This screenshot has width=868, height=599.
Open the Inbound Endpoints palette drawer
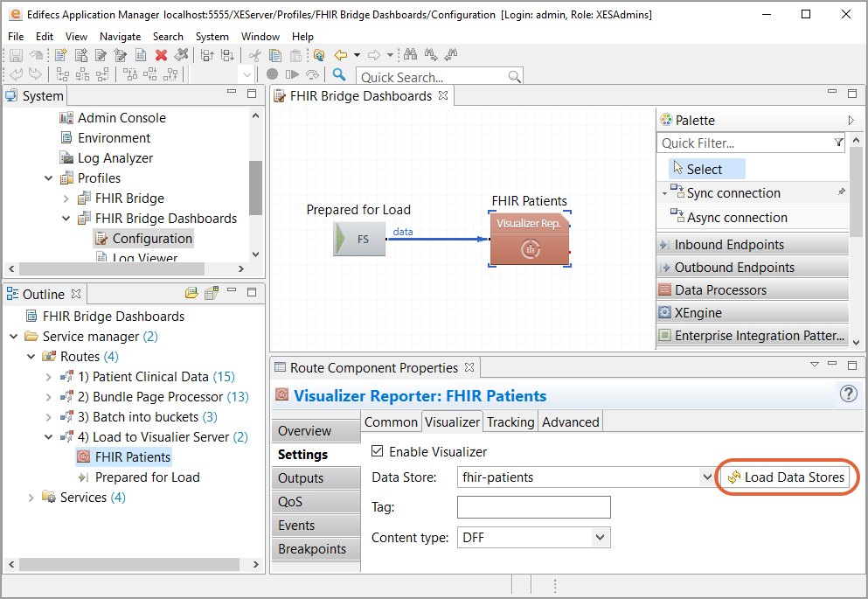tap(753, 245)
